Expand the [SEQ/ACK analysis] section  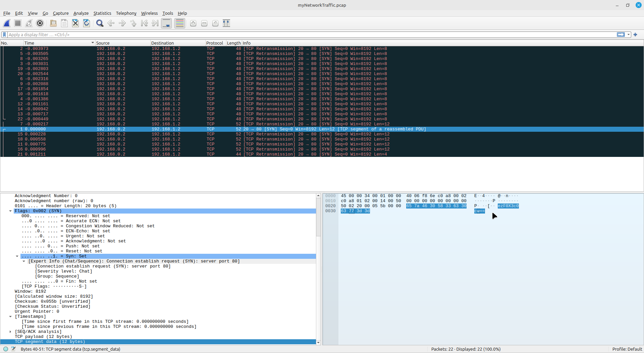click(10, 332)
